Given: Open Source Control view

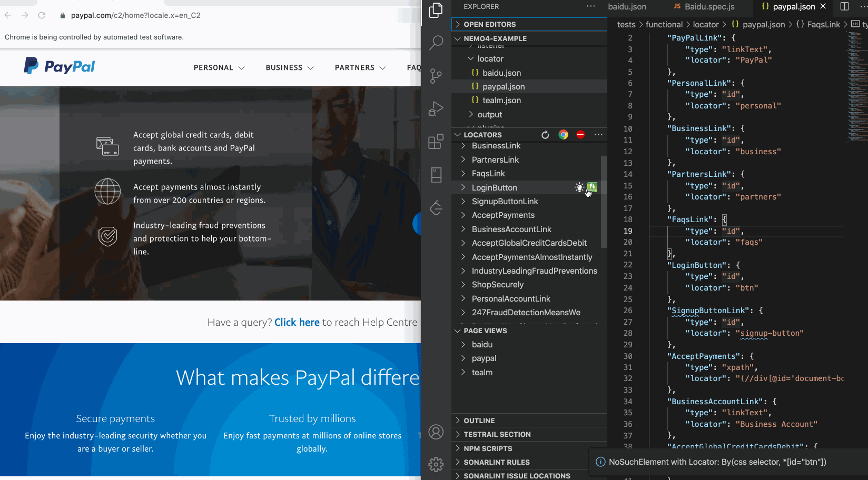Looking at the screenshot, I should (436, 76).
